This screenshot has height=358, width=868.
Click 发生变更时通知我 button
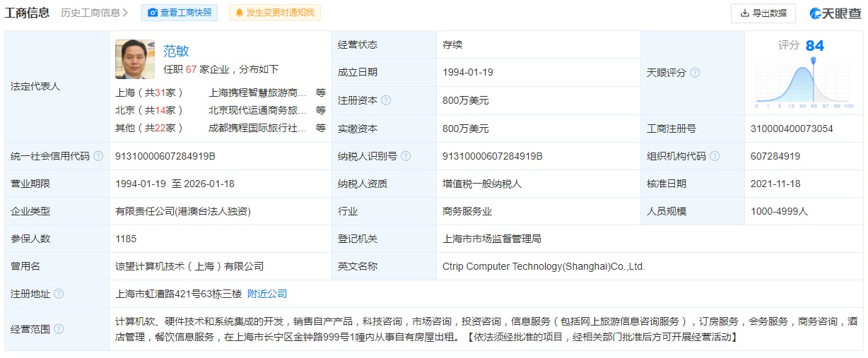(x=274, y=13)
